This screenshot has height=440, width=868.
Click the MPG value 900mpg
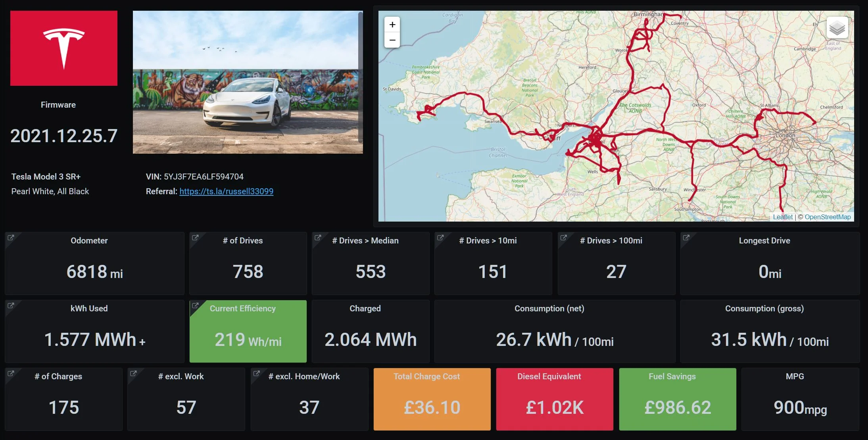[x=800, y=408]
